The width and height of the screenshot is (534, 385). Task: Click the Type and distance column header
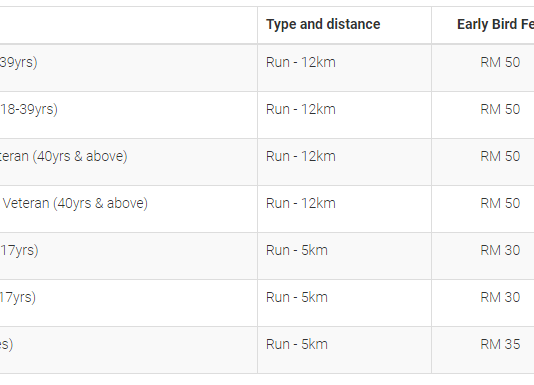pos(323,25)
